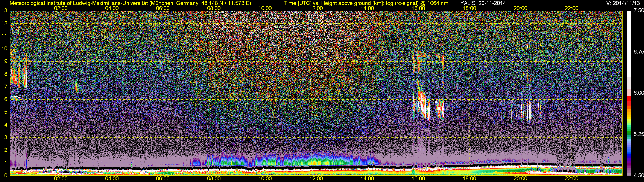Pick the 4 km height axis label
644x182 pixels.
pos(6,125)
